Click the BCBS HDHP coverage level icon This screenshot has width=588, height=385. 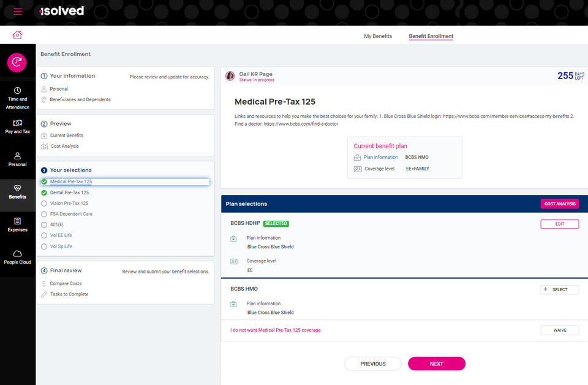click(x=233, y=262)
